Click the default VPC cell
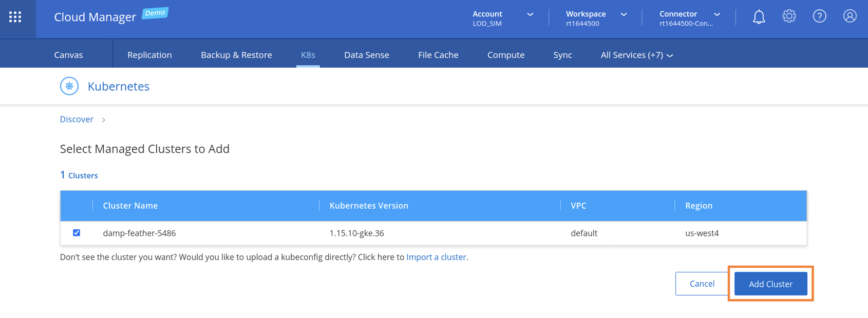 point(584,233)
